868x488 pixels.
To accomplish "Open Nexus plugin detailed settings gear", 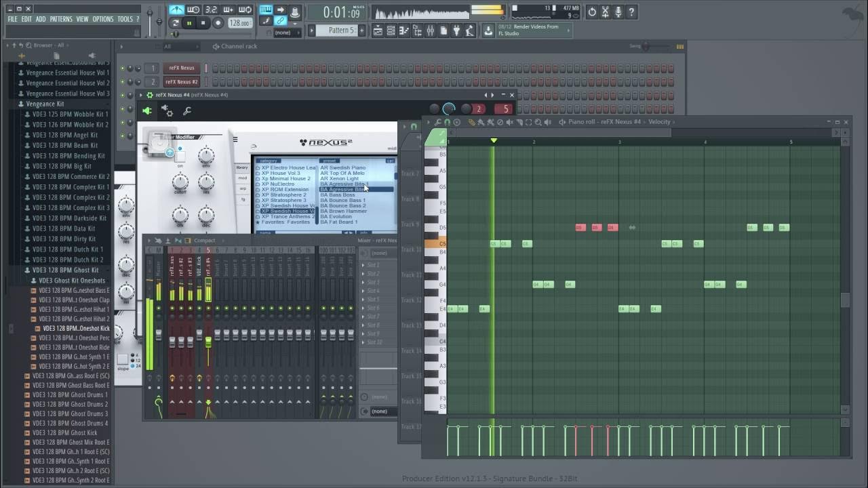I will [x=167, y=111].
